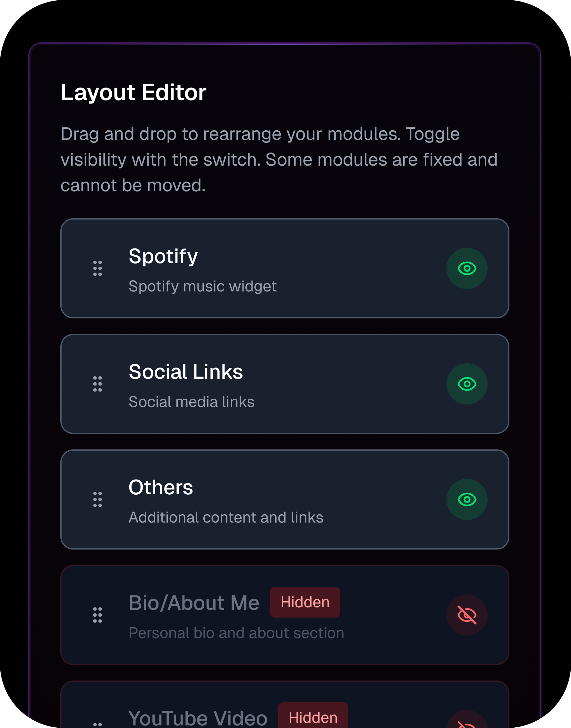This screenshot has width=571, height=728.
Task: Grab the Spotify module drag handle
Action: (97, 268)
